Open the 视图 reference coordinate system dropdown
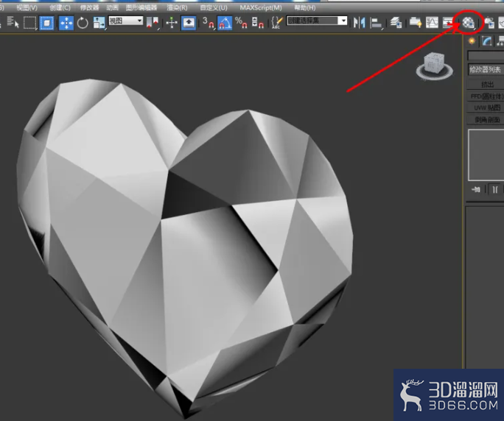Viewport: 504px width, 421px height. point(125,21)
